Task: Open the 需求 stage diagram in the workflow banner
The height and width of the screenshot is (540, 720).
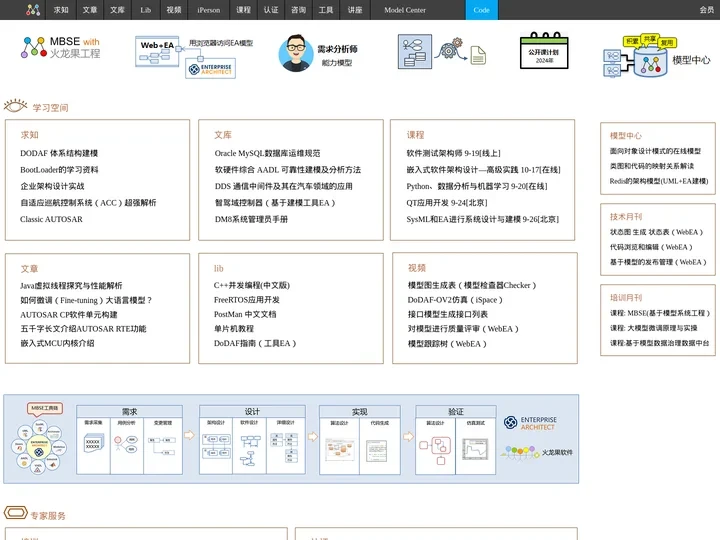Action: 129,439
